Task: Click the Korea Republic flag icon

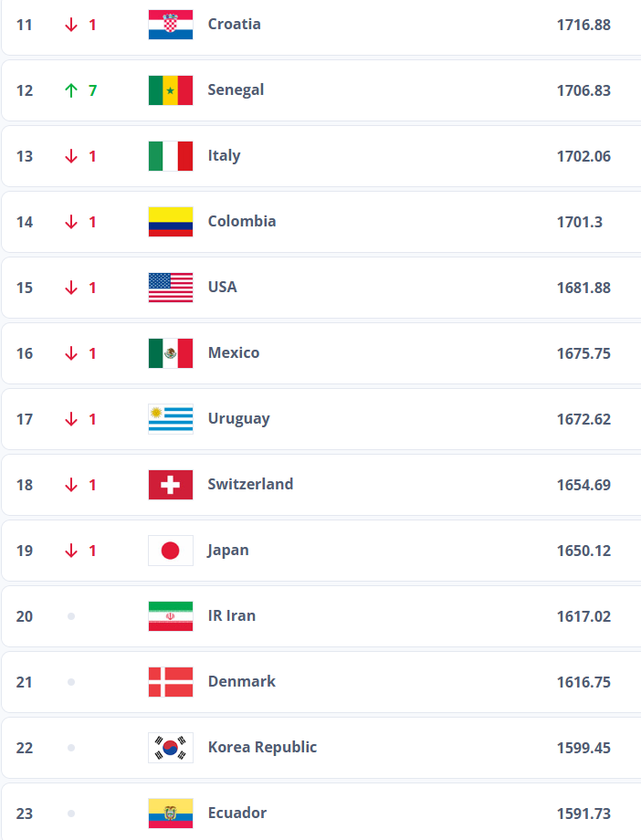Action: tap(171, 748)
